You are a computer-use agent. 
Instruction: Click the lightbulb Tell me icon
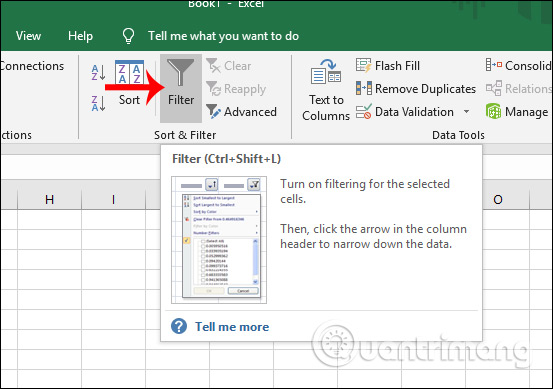tap(128, 36)
